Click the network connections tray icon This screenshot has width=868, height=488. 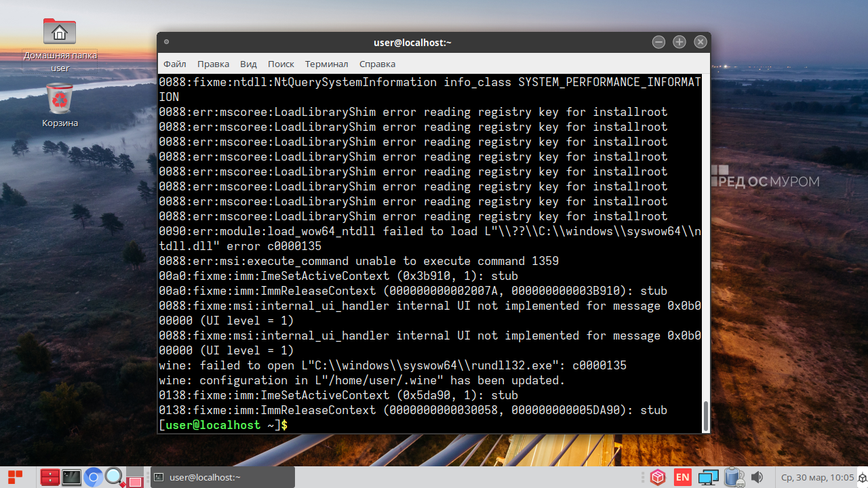(x=708, y=477)
